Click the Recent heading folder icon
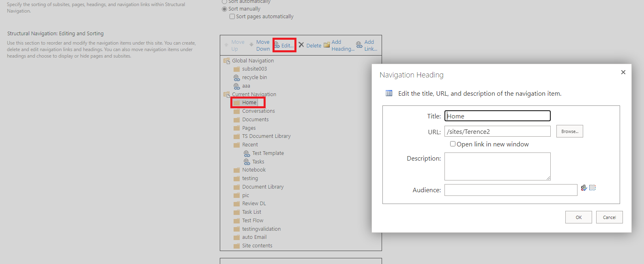Screen dimensions: 644x264 coord(237,145)
